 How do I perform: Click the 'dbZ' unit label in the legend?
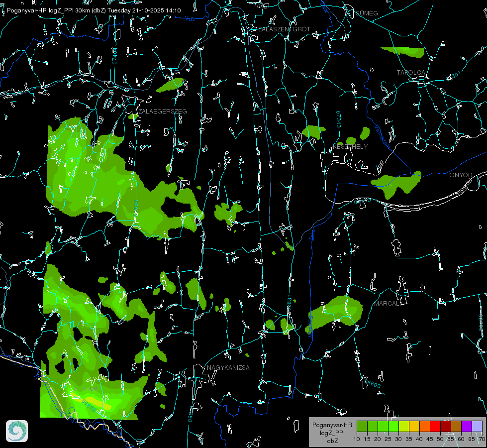point(332,441)
